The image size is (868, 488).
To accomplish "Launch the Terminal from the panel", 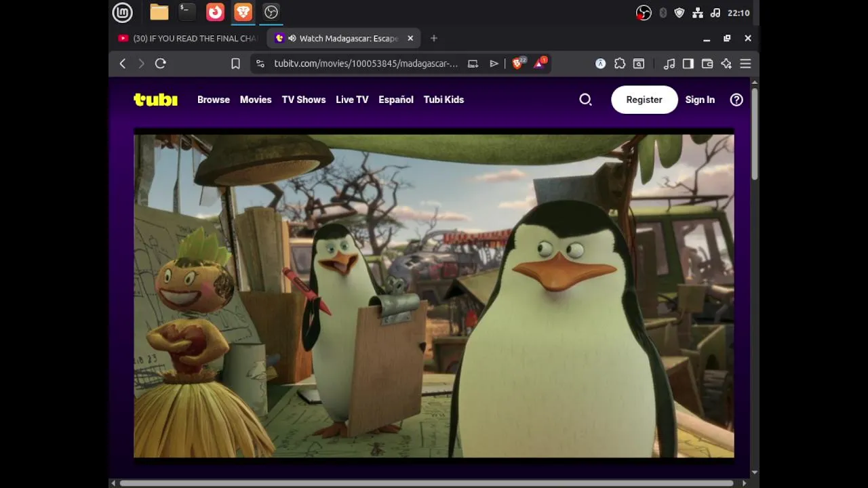I will click(x=187, y=12).
